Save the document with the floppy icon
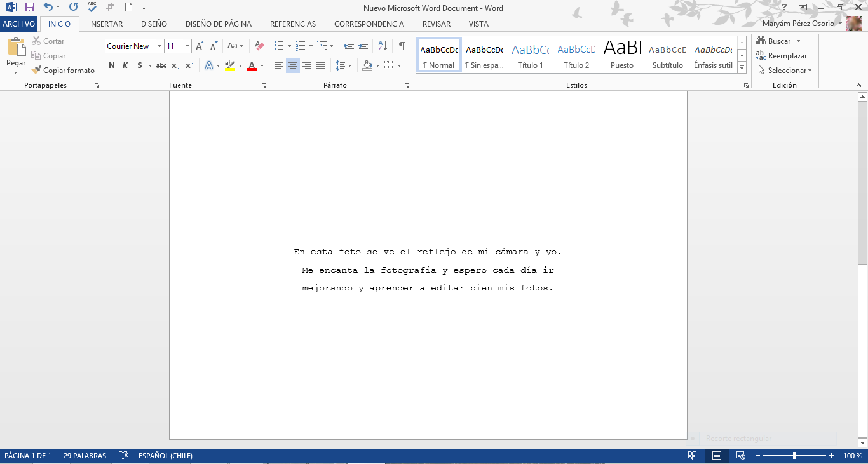Screen dimensions: 868x464 (x=29, y=8)
